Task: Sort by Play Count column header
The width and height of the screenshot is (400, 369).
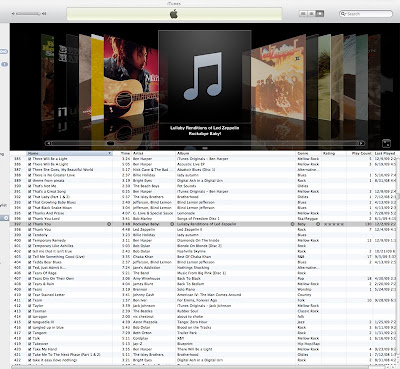Action: pyautogui.click(x=359, y=153)
